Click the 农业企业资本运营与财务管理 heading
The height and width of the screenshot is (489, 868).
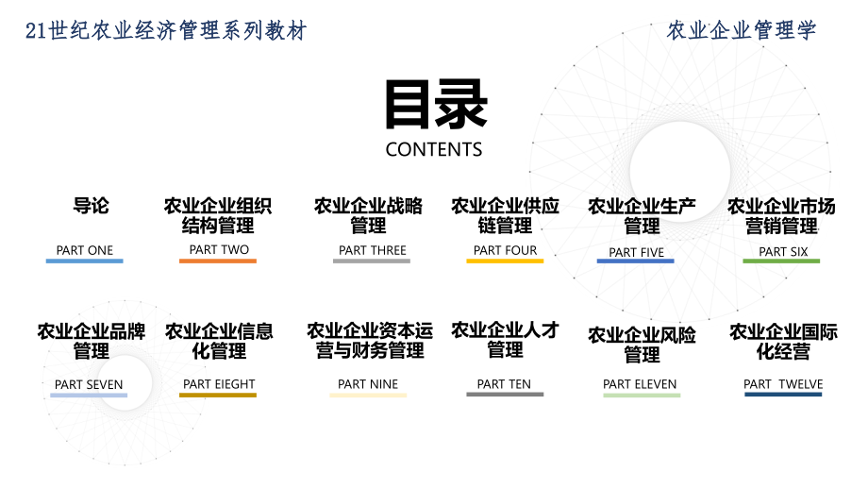tap(369, 341)
